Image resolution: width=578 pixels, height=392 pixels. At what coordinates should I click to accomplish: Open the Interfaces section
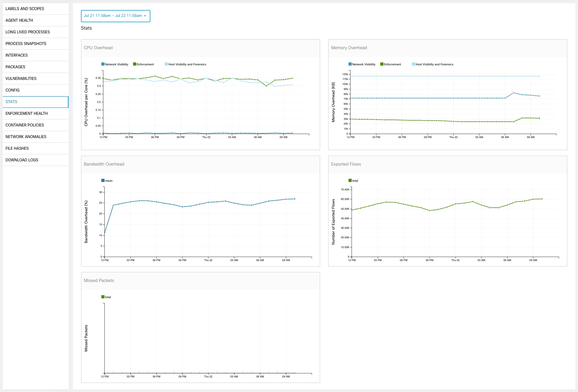(x=36, y=55)
